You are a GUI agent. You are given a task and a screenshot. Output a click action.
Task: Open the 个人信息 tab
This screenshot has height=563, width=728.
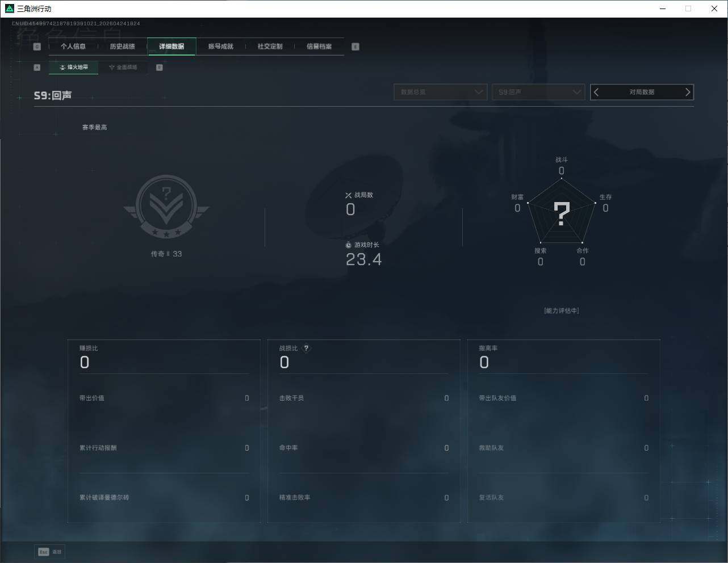click(73, 47)
